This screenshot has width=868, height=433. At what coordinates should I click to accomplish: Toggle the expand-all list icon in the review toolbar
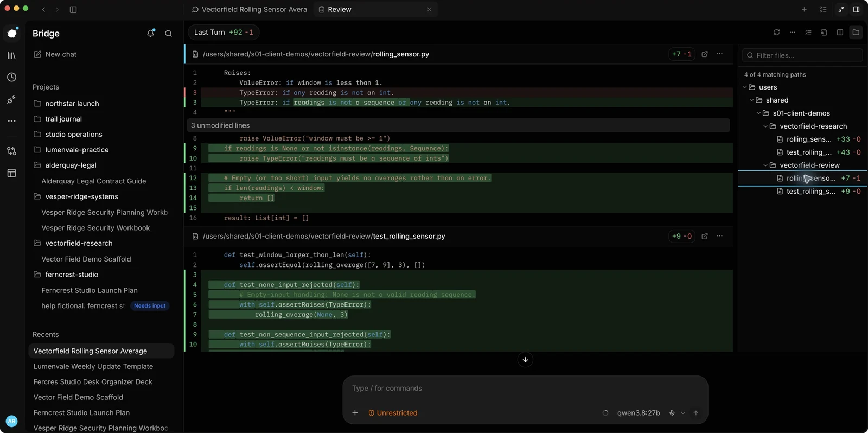click(x=808, y=33)
